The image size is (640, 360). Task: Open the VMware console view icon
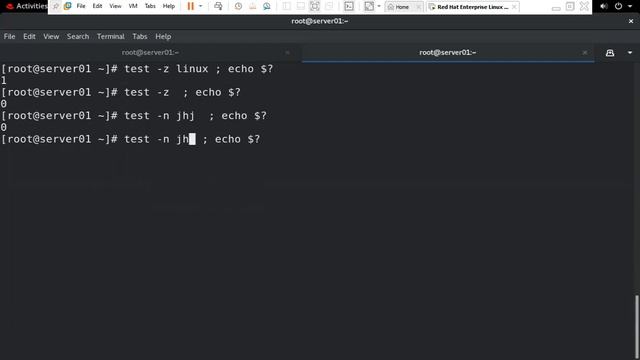pyautogui.click(x=349, y=6)
